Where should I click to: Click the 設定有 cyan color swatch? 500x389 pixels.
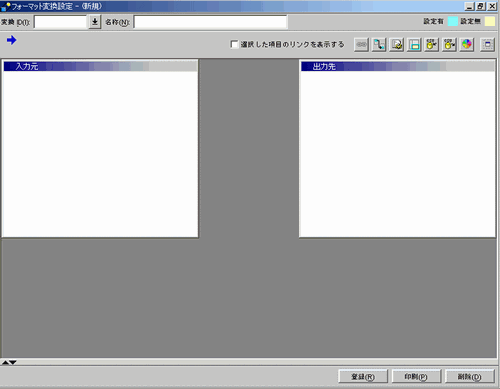(453, 22)
